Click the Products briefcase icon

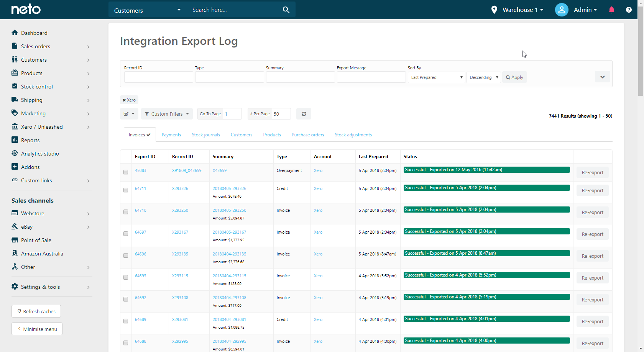pos(15,73)
